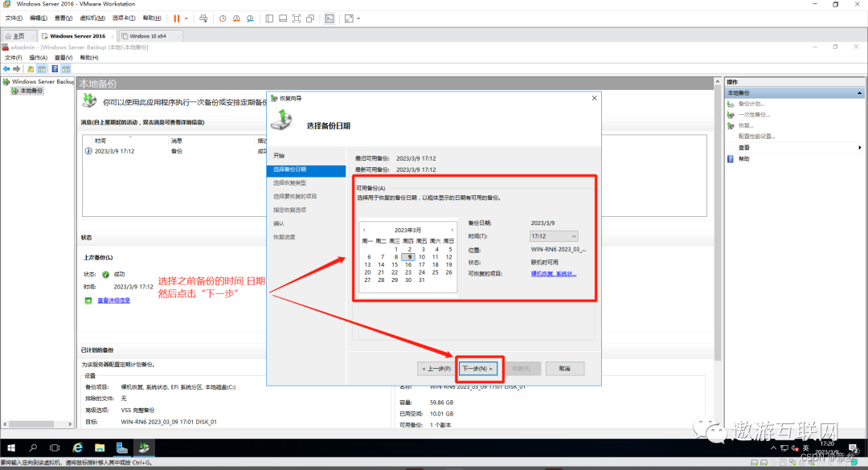Click the VMware full screen icon
The image size is (868, 470).
point(297,18)
